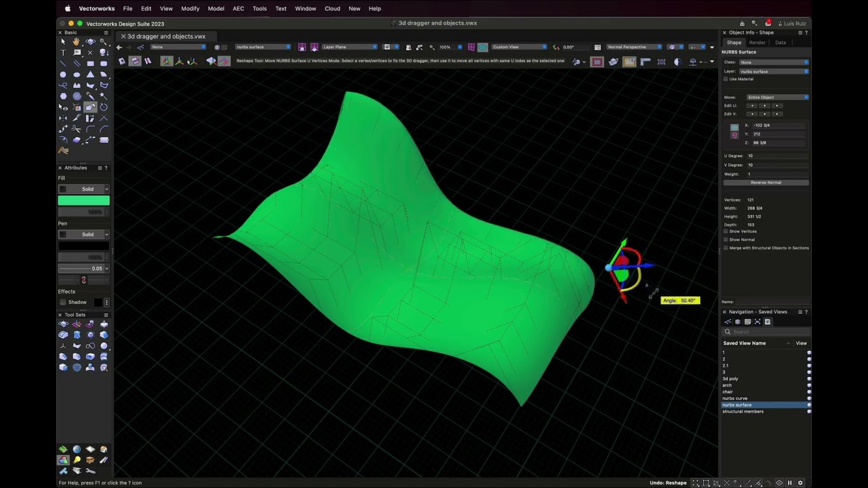
Task: Enable the Show Vertices checkbox
Action: point(726,231)
